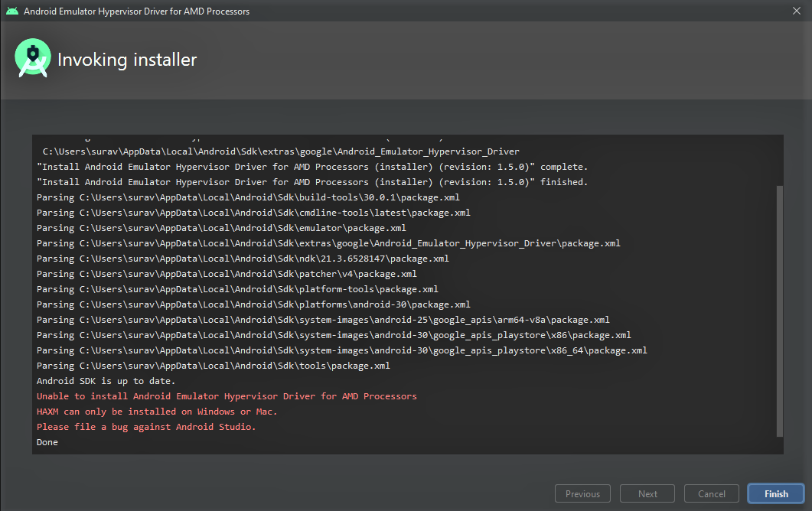Click the path line ending extras\google\Android_Emulator_Hypervisor_Driver

coord(281,151)
